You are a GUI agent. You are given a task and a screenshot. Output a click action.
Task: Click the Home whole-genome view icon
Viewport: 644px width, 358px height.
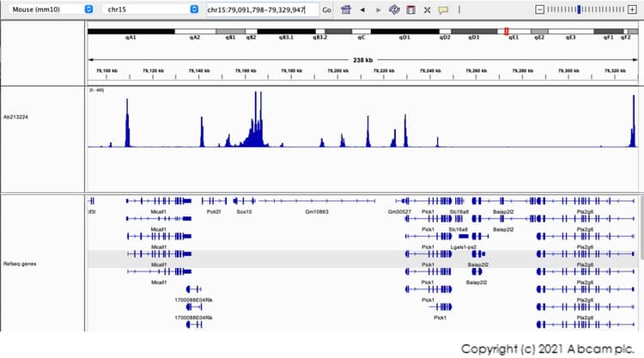[345, 9]
